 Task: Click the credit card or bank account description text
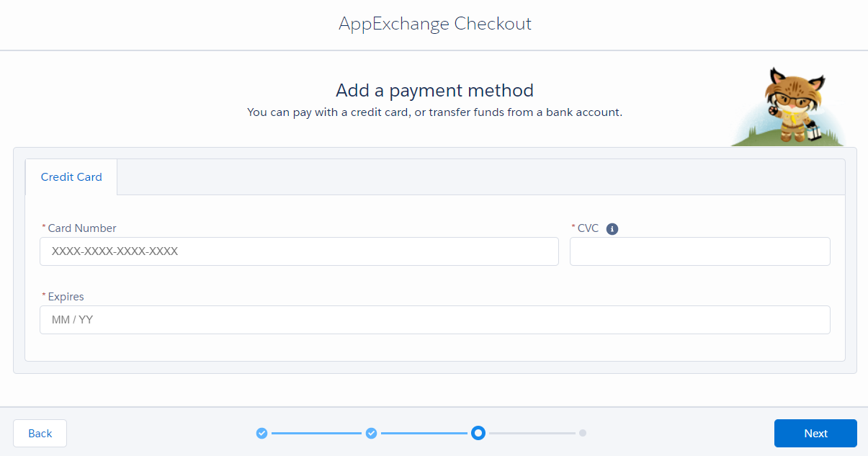434,112
